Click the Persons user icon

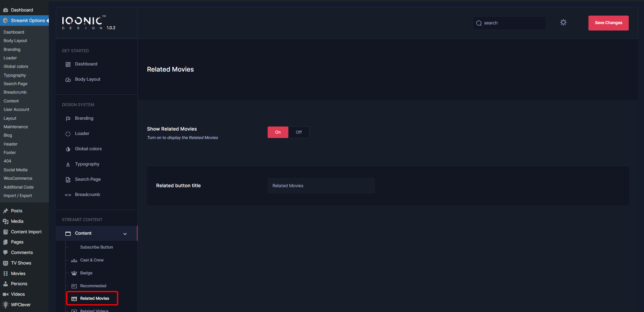pyautogui.click(x=5, y=284)
